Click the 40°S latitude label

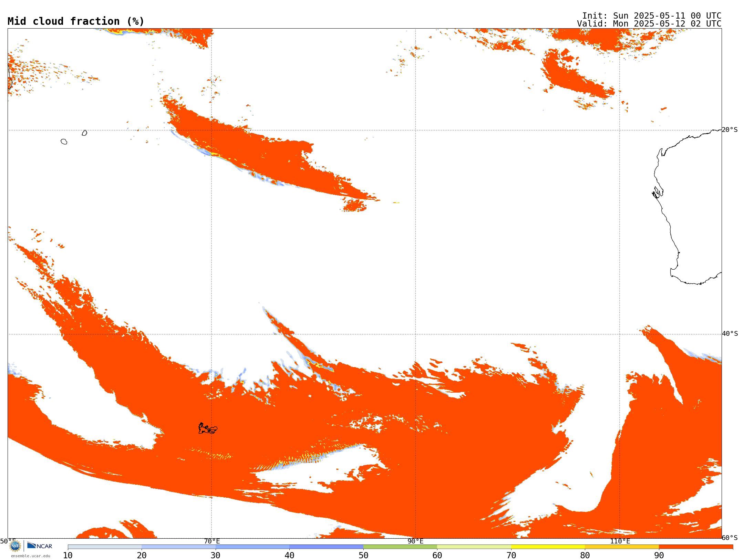tap(730, 334)
